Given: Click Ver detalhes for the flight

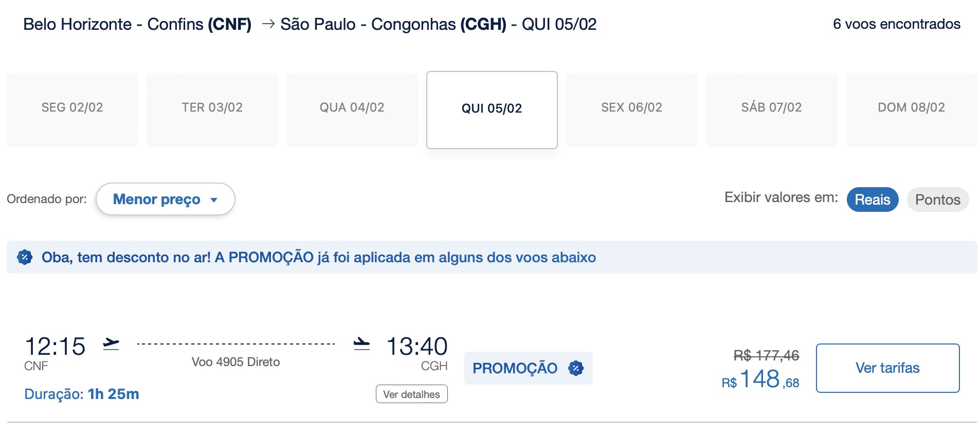Looking at the screenshot, I should tap(411, 394).
